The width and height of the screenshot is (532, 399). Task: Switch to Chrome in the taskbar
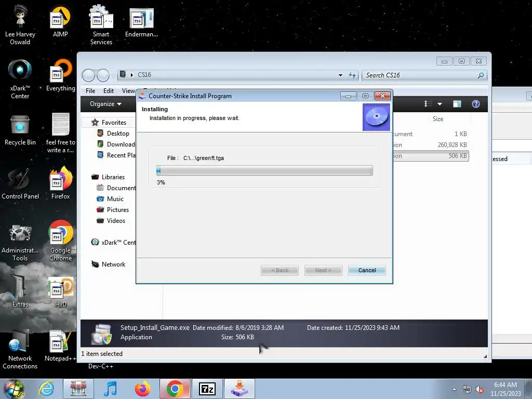(x=175, y=389)
